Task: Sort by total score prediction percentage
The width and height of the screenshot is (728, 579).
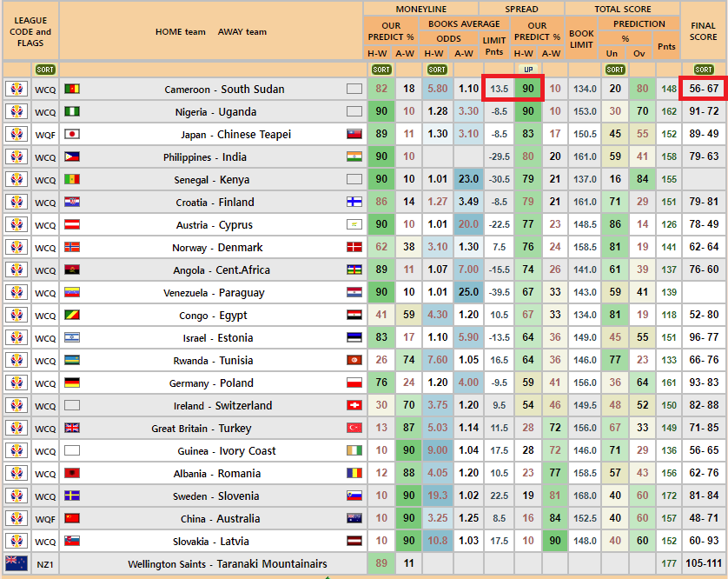Action: [615, 70]
